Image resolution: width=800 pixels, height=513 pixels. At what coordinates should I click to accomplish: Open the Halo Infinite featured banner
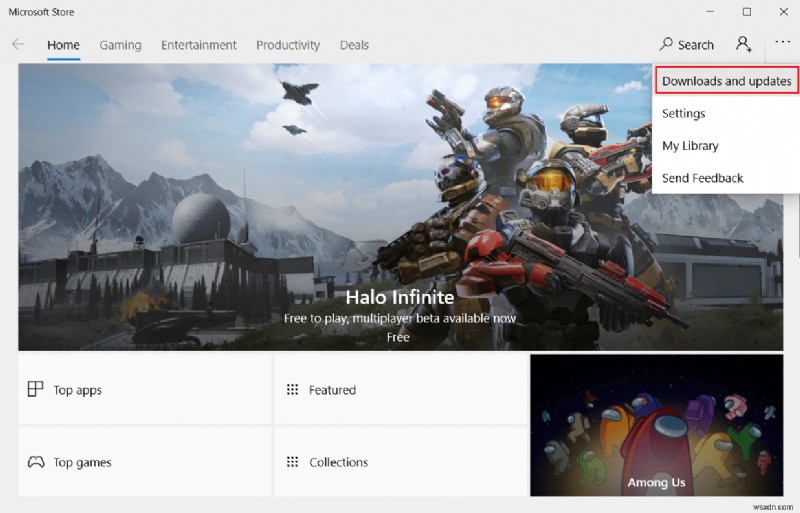[401, 207]
